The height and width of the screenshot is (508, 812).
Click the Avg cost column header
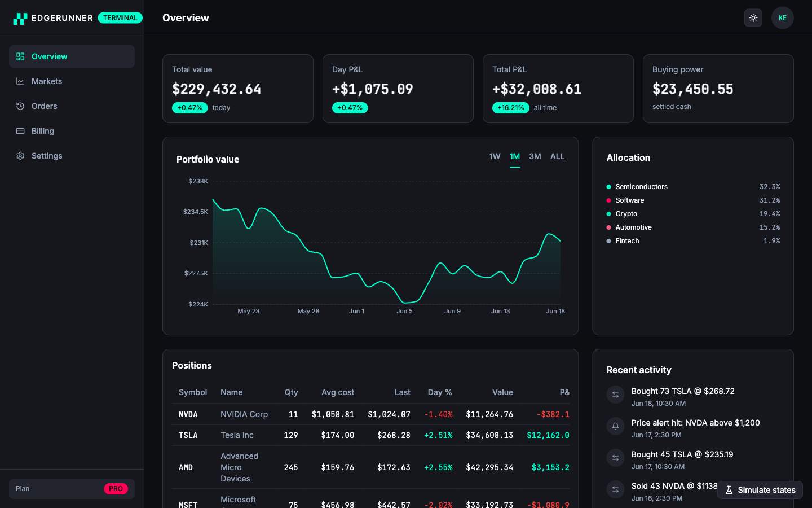coord(338,392)
